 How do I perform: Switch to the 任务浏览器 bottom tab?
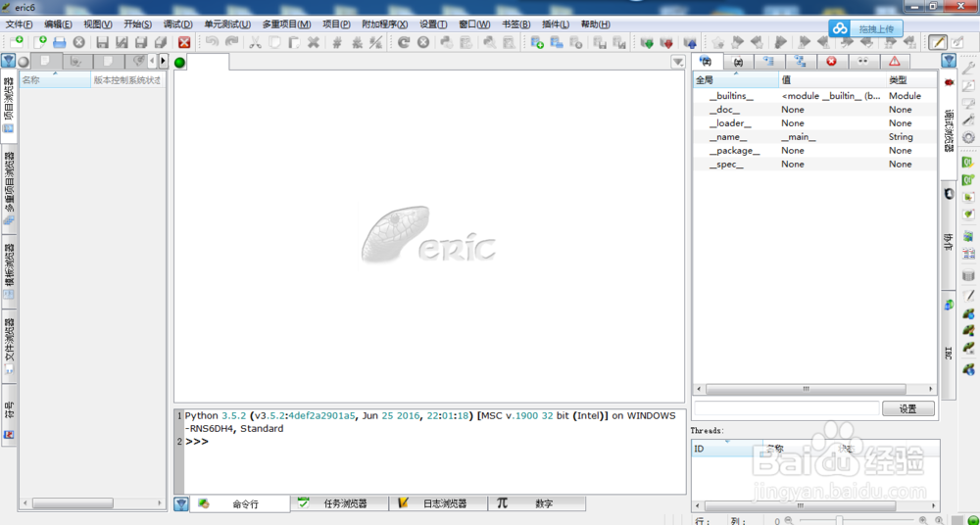(339, 503)
